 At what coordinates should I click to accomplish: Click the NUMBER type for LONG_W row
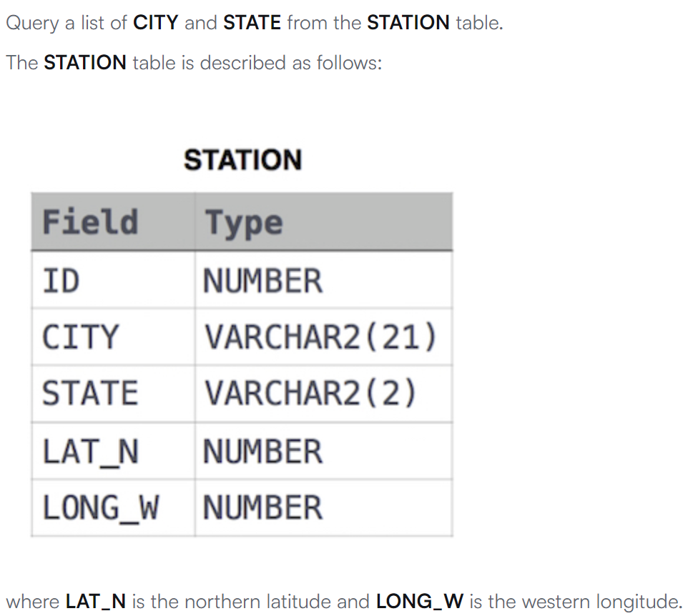click(324, 507)
